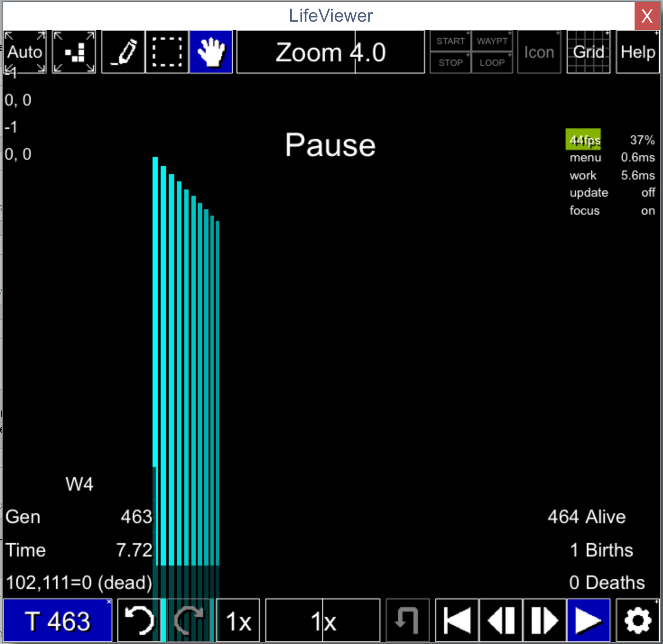Viewport: 663px width, 644px height.
Task: Click the W4 label
Action: coord(79,484)
